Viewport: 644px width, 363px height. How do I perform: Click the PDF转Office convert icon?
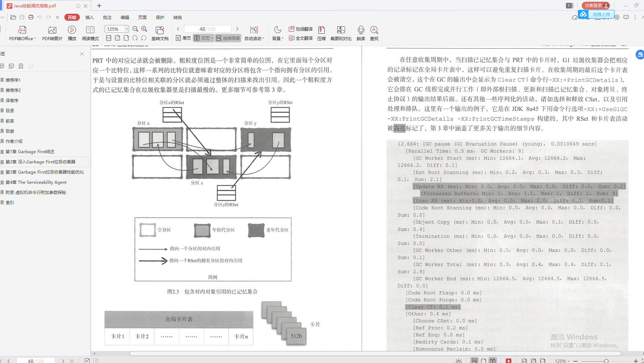(22, 30)
